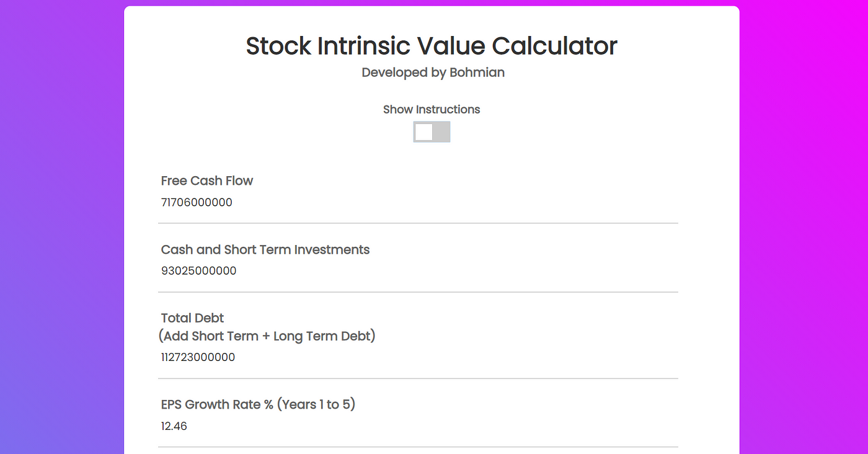868x454 pixels.
Task: Click the Free Cash Flow value field
Action: click(x=418, y=202)
